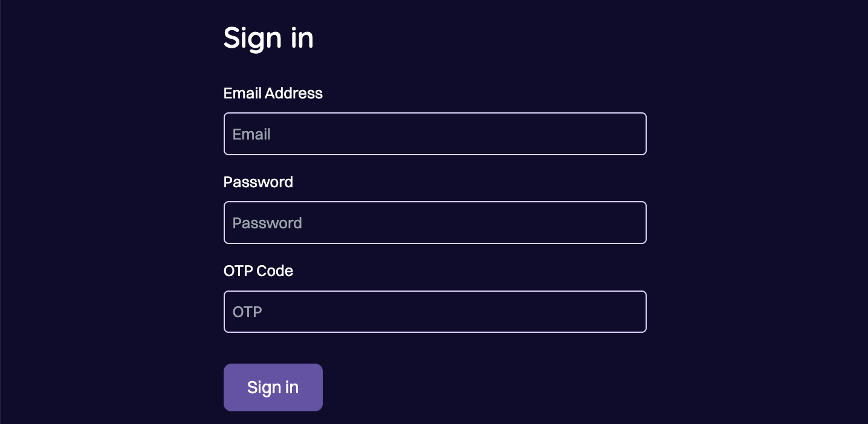Screen dimensions: 868x424
Task: Click the Email input field
Action: (x=435, y=133)
